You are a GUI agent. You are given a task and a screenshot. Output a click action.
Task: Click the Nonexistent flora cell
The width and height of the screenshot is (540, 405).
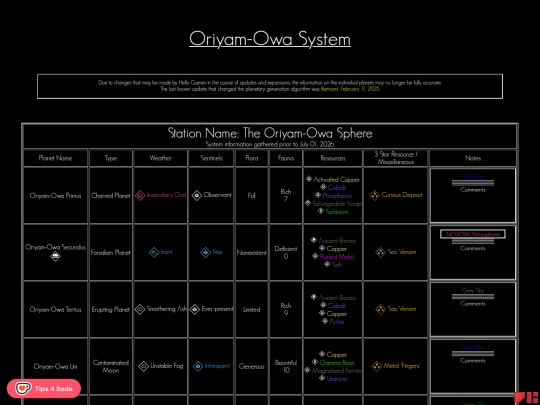pyautogui.click(x=252, y=252)
